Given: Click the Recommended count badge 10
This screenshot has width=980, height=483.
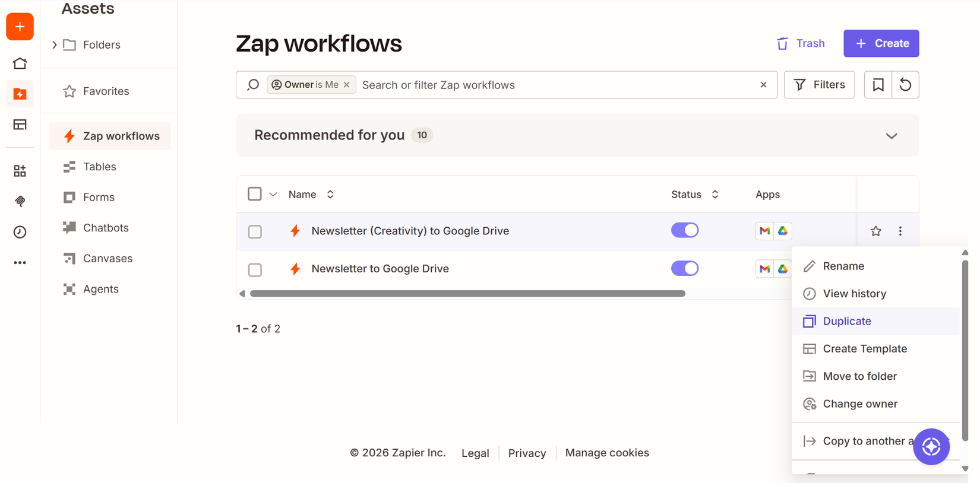Looking at the screenshot, I should [422, 135].
